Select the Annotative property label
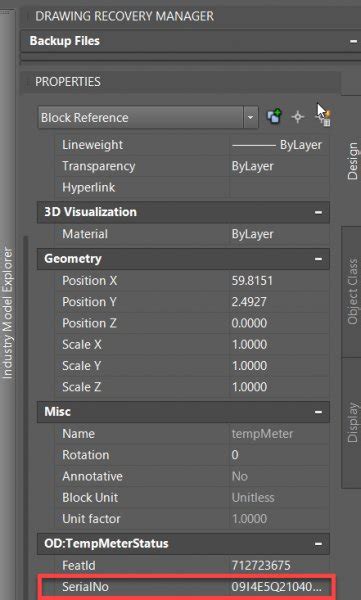The height and width of the screenshot is (600, 361). 92,476
